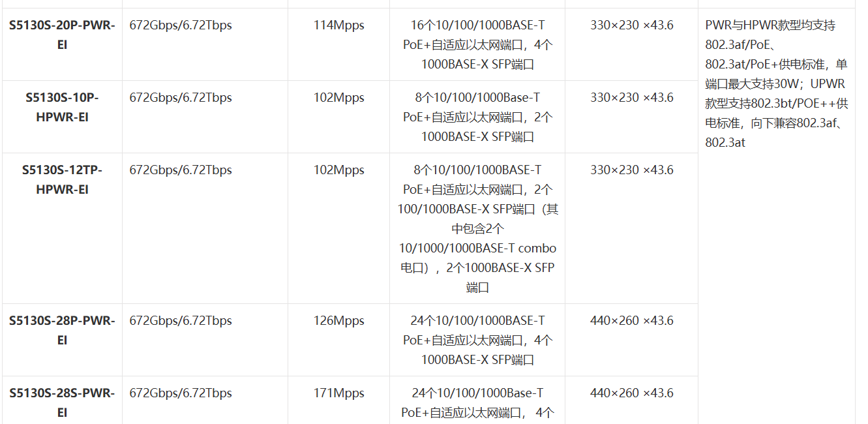The image size is (868, 424).
Task: Click the 24个10/100/1000BASE-T port description in the S5130S-28P-PWR-EI row
Action: pos(477,340)
